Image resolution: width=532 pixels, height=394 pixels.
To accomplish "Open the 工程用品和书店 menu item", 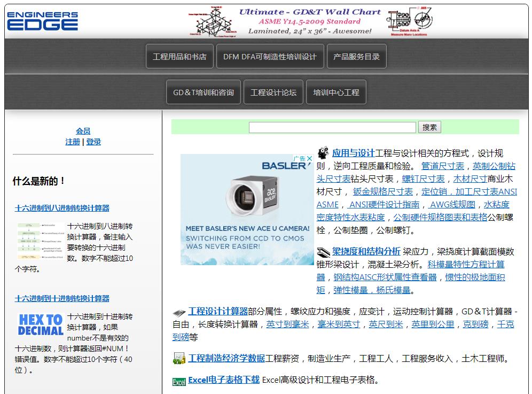I will coord(179,56).
